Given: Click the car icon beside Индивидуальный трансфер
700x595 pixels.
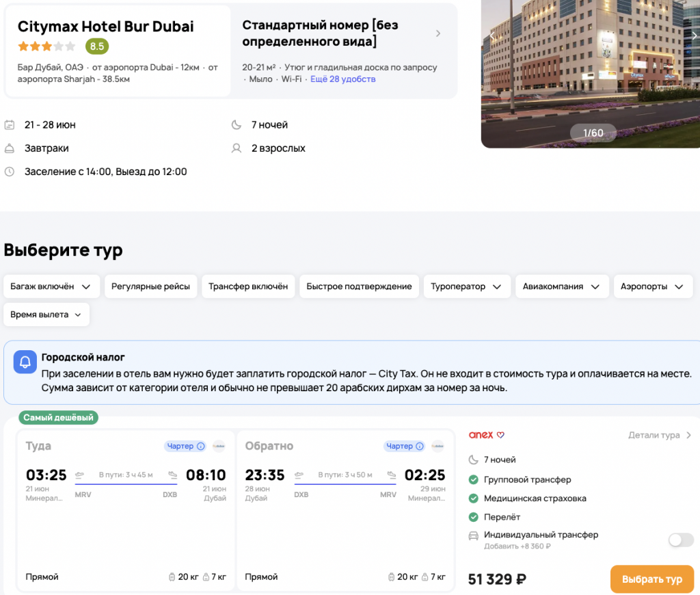Looking at the screenshot, I should 473,535.
